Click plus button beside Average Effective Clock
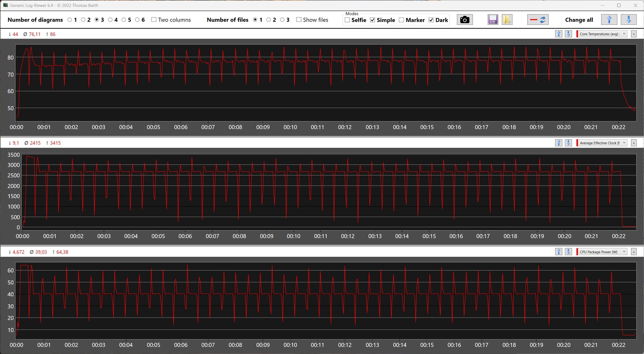 pyautogui.click(x=634, y=143)
